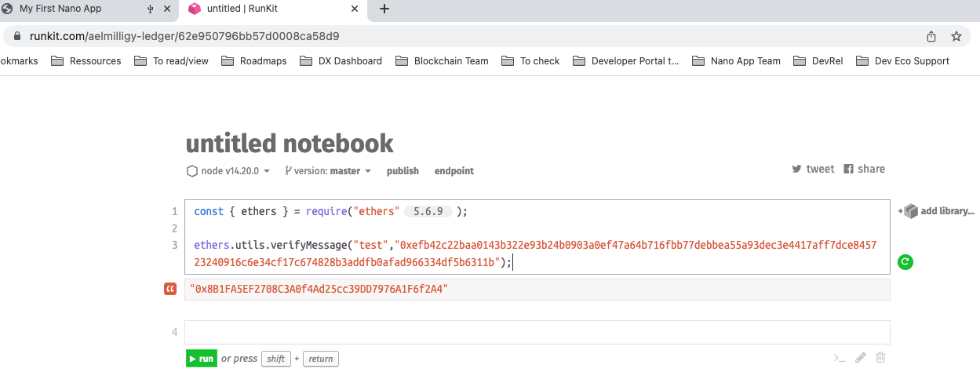Viewport: 980px width, 372px height.
Task: Open the ethers 5.6.9 package version selector
Action: click(x=428, y=211)
